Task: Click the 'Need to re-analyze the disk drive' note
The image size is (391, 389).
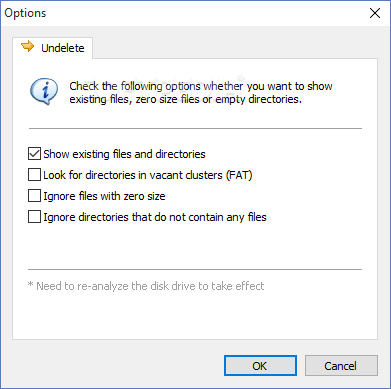Action: pyautogui.click(x=146, y=286)
